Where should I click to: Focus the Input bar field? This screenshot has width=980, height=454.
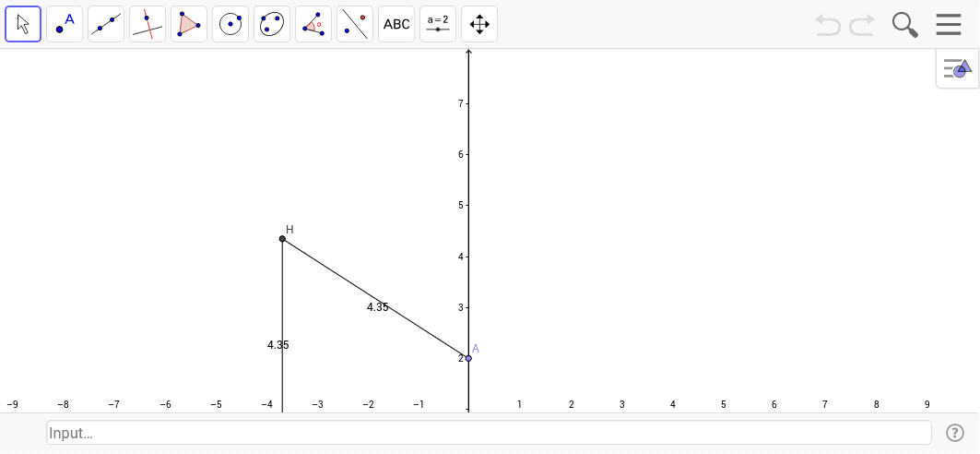[489, 433]
